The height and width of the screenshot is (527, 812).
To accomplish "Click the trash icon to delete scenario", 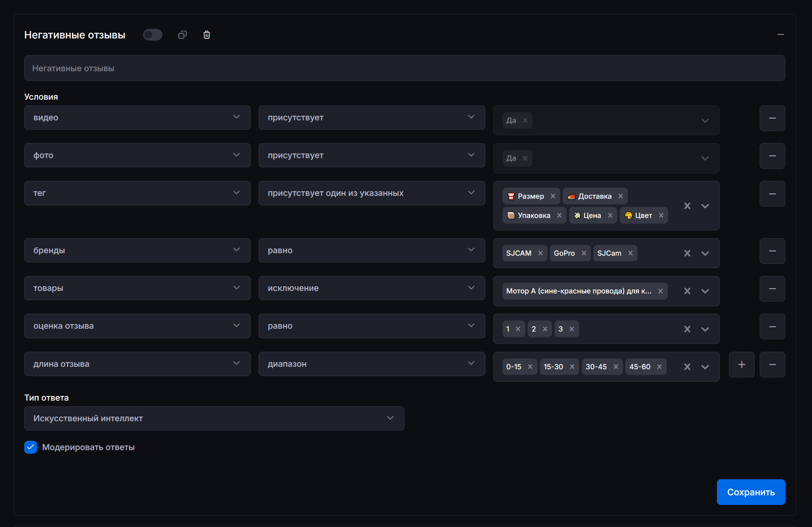I will click(207, 35).
